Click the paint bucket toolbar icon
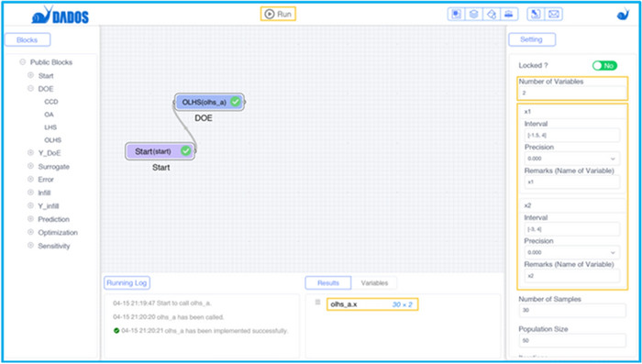642x364 pixels. coord(492,15)
